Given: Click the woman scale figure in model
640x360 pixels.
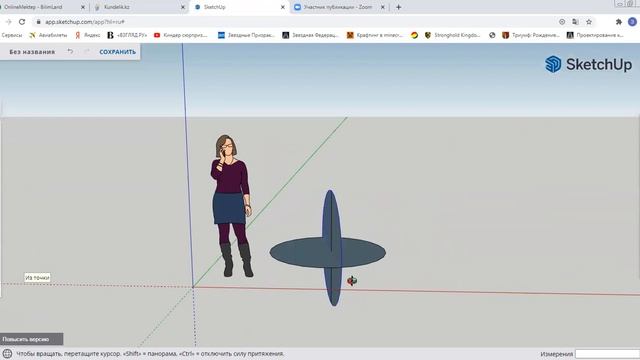Looking at the screenshot, I should pyautogui.click(x=232, y=206).
